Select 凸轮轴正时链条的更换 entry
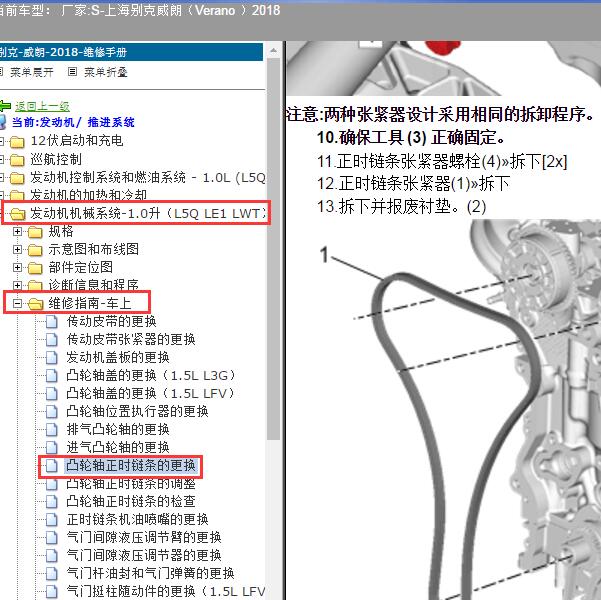601x600 pixels. [131, 465]
